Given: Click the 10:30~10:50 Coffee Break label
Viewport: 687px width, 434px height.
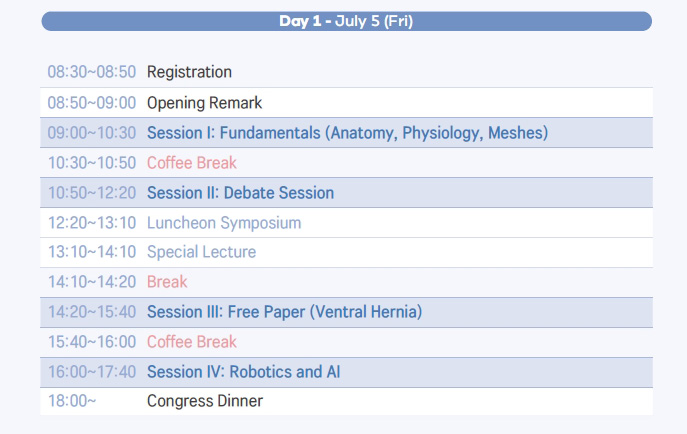Looking at the screenshot, I should (192, 163).
